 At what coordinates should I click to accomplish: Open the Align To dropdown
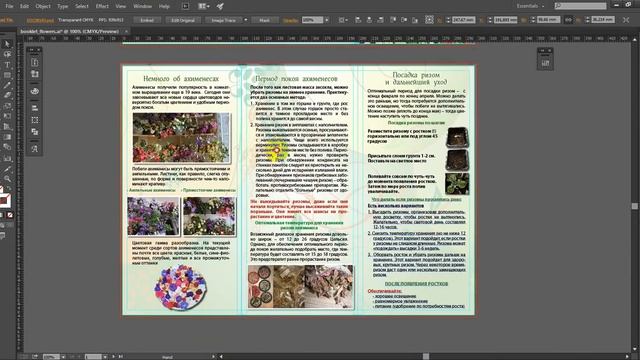point(342,20)
